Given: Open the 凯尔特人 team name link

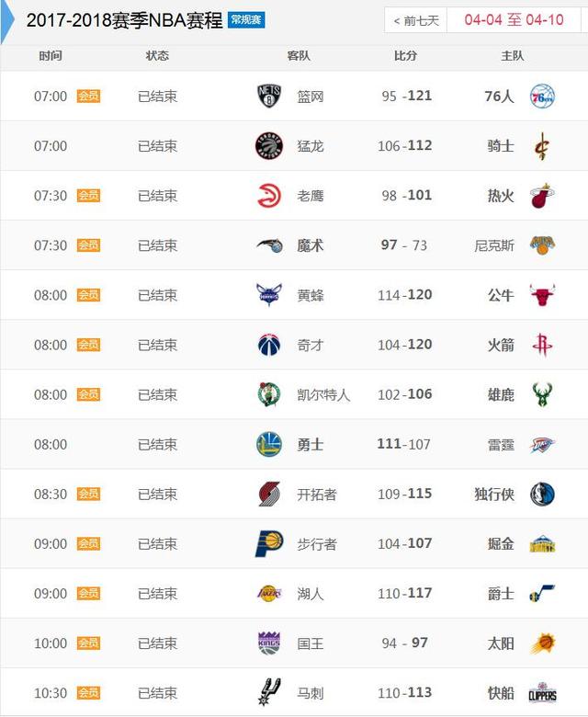Looking at the screenshot, I should (323, 394).
